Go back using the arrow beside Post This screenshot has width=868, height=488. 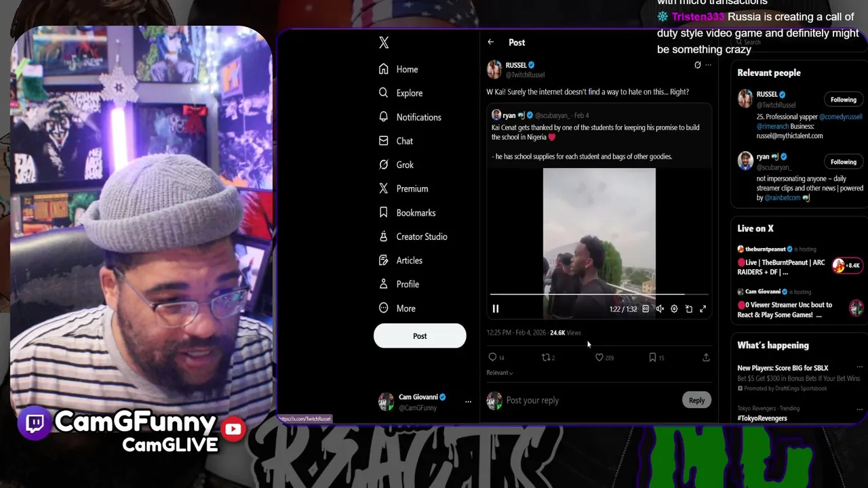click(490, 42)
